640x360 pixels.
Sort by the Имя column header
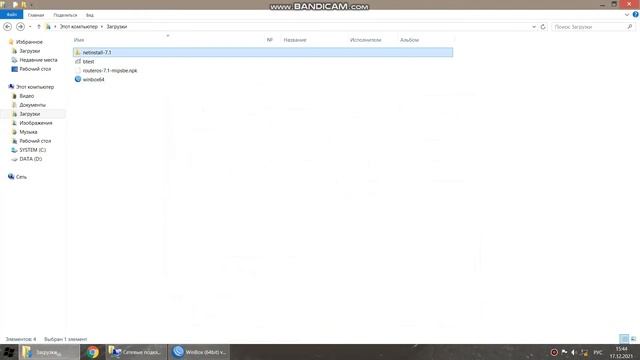point(79,40)
